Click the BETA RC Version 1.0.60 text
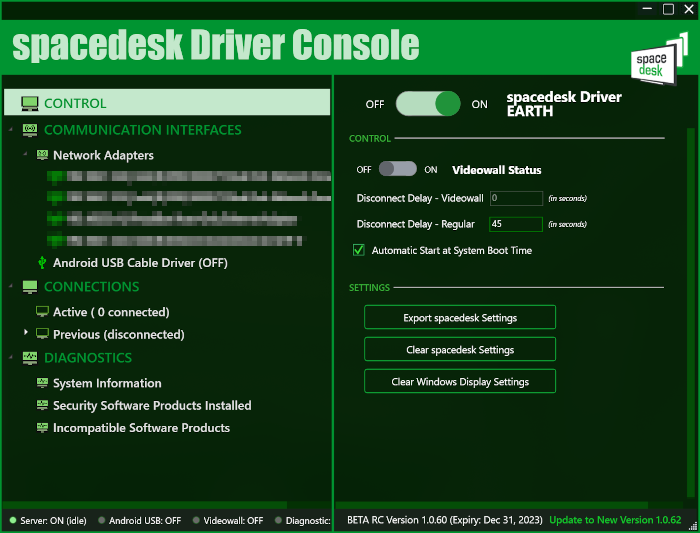 445,520
